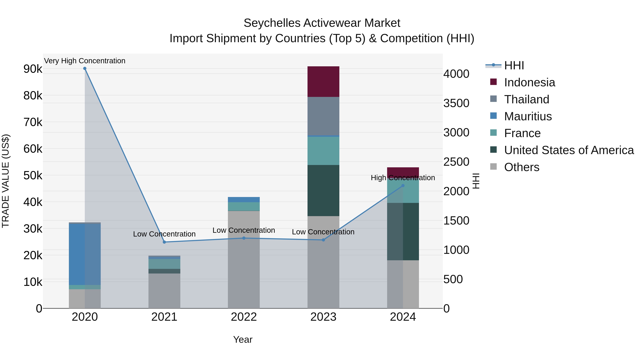Click the Indonesia maroon legend swatch
The image size is (644, 362).
pos(494,82)
